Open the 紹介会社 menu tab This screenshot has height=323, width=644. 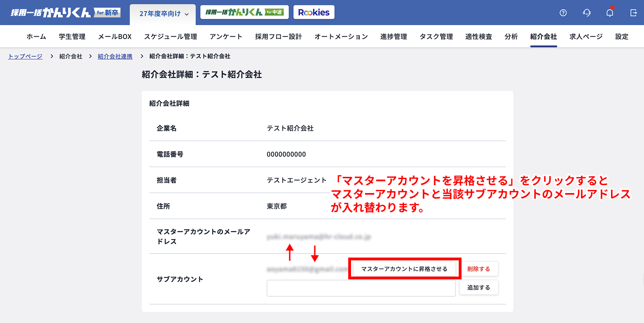click(x=543, y=37)
